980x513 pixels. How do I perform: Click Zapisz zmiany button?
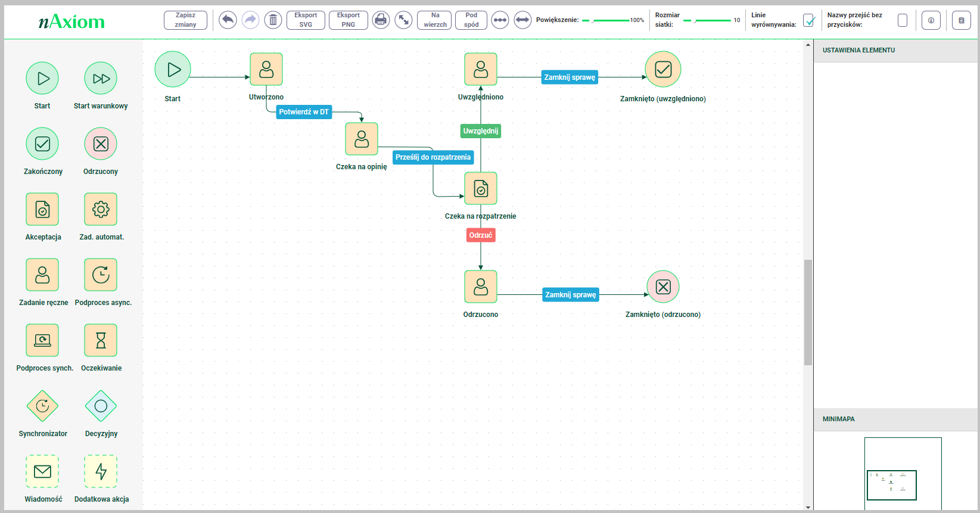pyautogui.click(x=185, y=20)
